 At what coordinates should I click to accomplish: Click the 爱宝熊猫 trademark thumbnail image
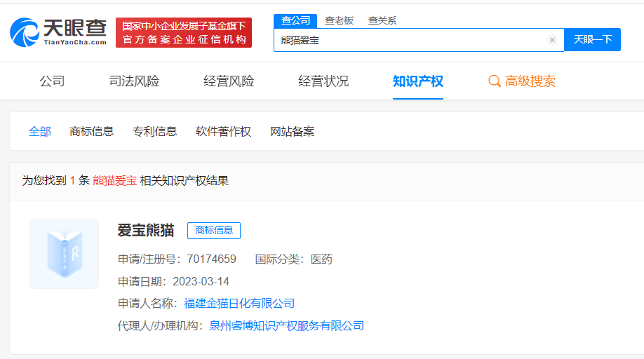[64, 254]
